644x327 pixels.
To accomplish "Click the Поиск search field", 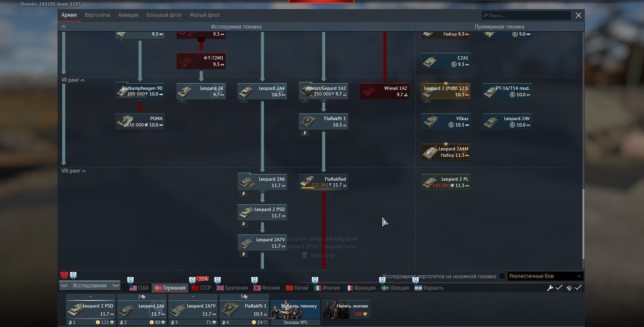I will click(526, 16).
